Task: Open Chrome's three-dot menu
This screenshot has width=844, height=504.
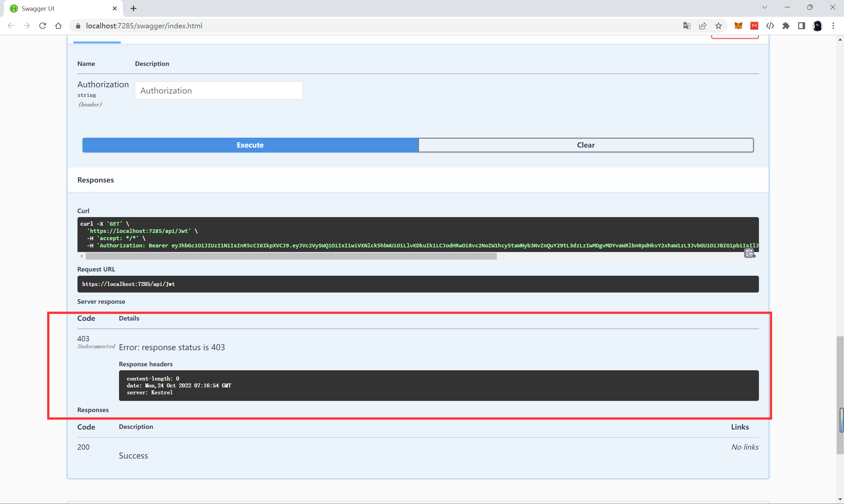Action: (833, 26)
